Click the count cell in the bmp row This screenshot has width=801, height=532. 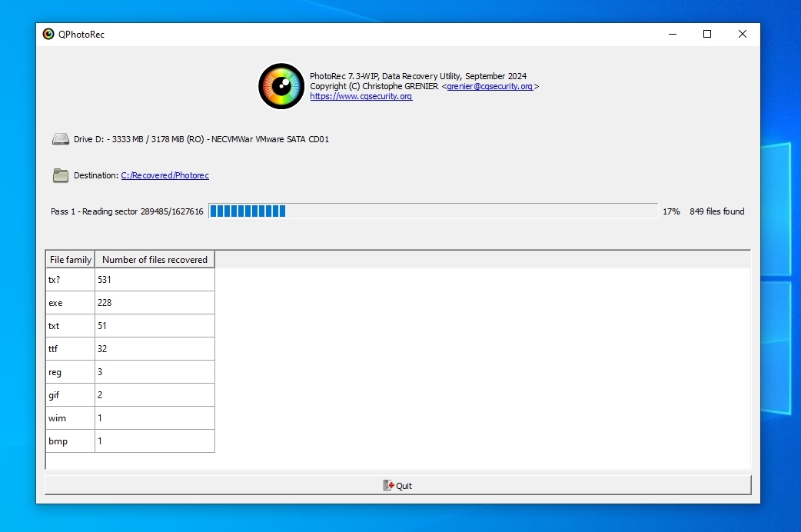155,441
